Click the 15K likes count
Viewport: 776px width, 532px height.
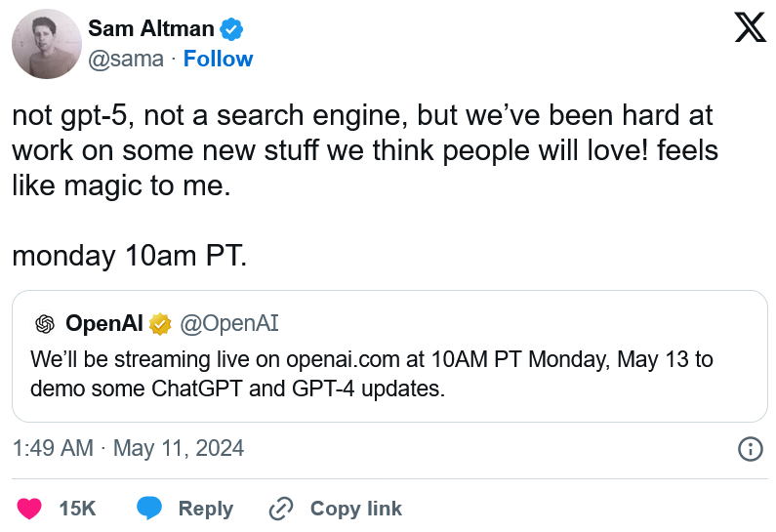pos(78,509)
